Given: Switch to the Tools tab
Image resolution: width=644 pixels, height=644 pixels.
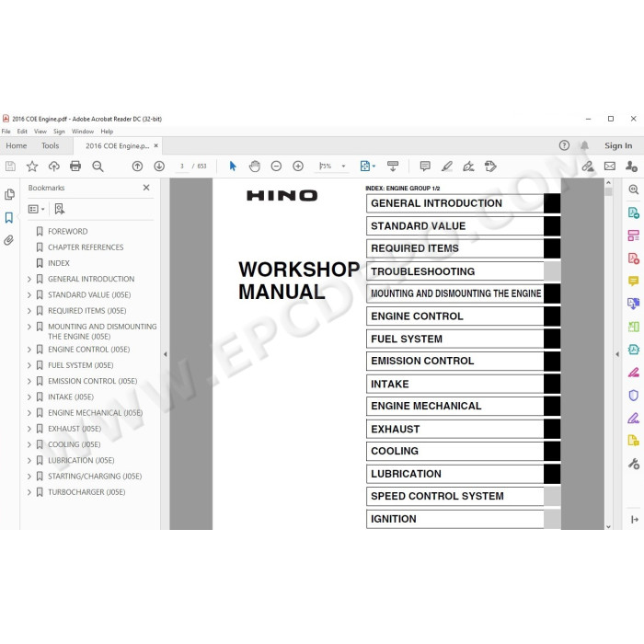Looking at the screenshot, I should [50, 145].
